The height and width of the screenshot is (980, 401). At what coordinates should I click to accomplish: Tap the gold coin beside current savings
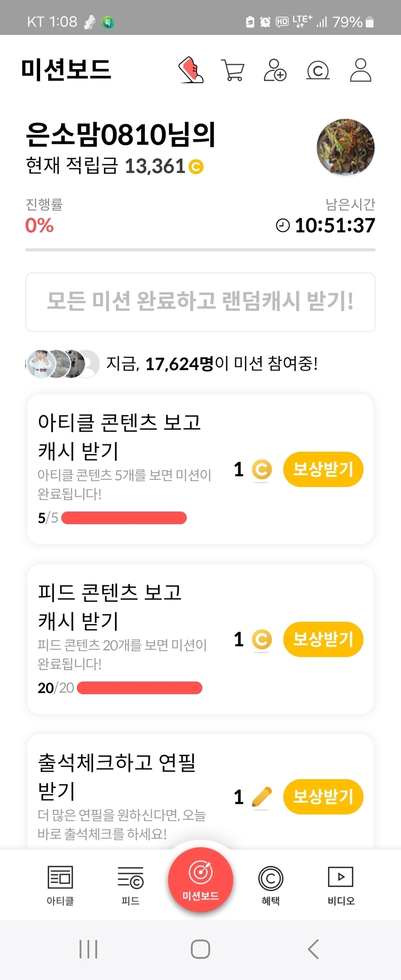[196, 167]
